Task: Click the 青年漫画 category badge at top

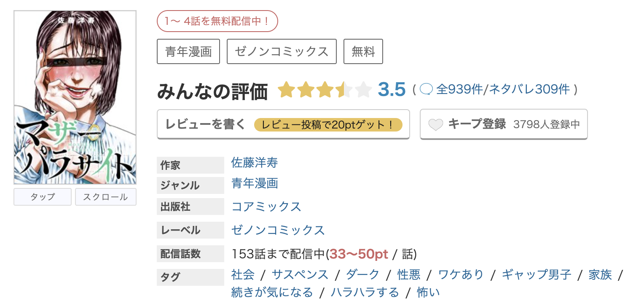Action: coord(188,51)
